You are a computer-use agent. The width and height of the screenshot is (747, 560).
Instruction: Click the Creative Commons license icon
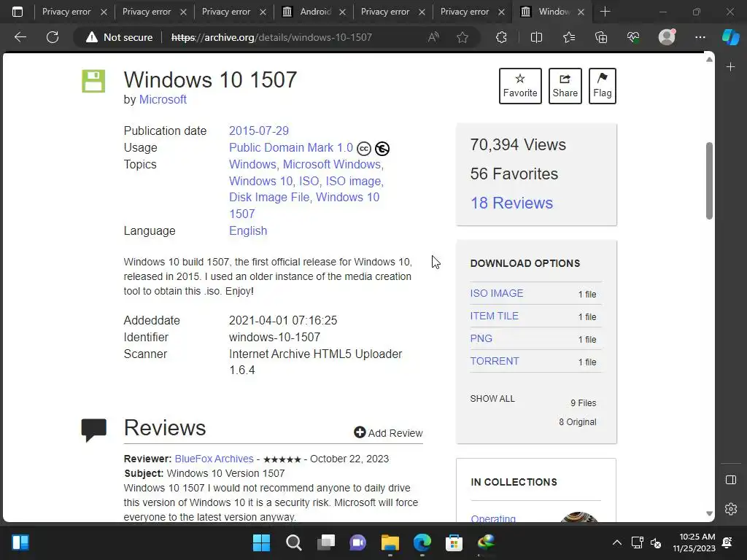(x=364, y=149)
